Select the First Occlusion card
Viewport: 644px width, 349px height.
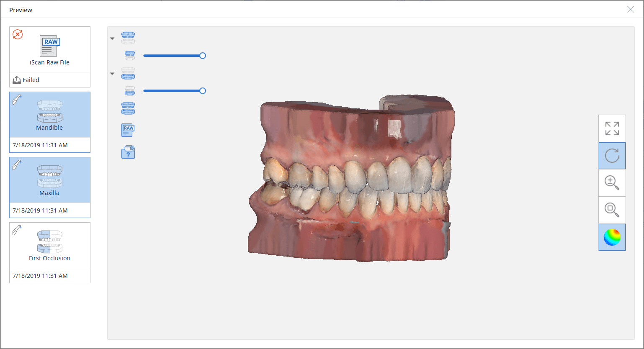click(50, 253)
